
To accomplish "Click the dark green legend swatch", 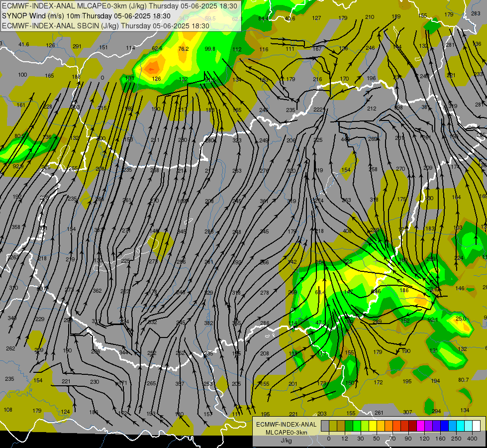I will (349, 426).
